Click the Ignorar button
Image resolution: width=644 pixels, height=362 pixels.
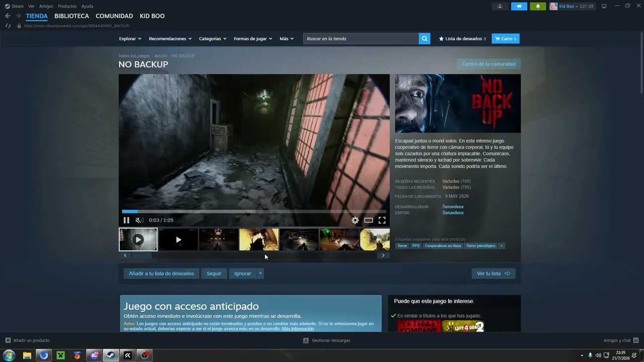(243, 274)
